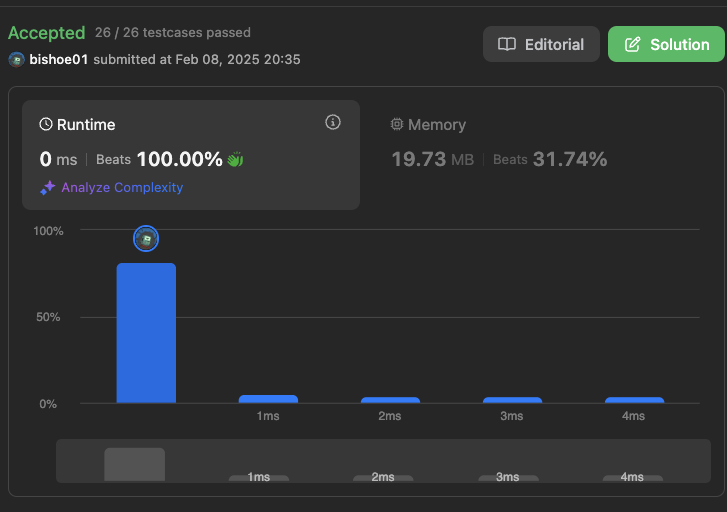Click the 2ms bar in the chart
This screenshot has height=512, width=727.
(x=390, y=400)
